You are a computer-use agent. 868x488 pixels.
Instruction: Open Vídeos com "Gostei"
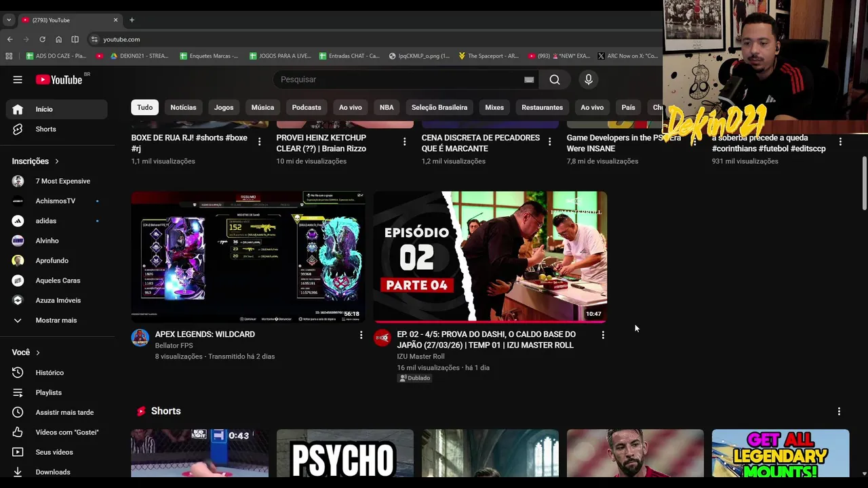tap(57, 432)
